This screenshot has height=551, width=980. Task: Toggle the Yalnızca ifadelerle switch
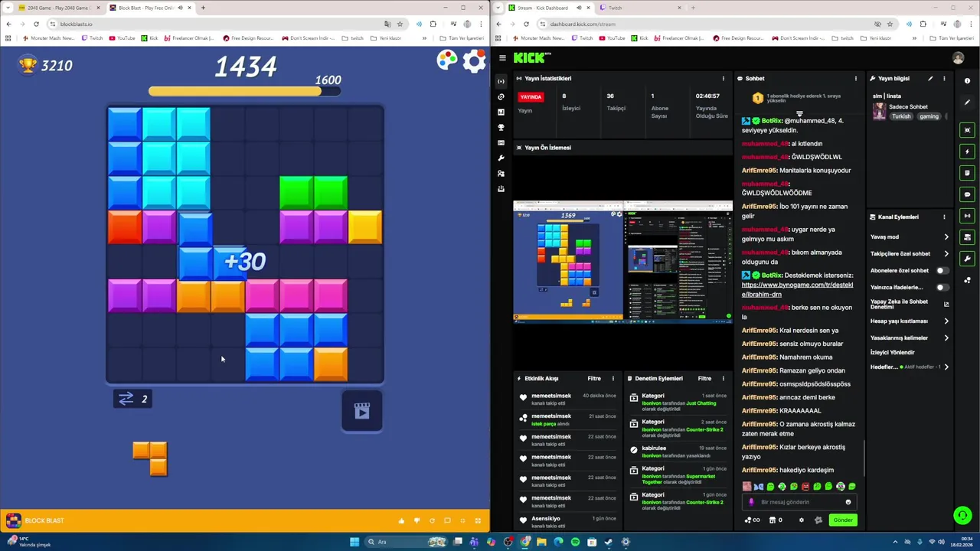tap(942, 287)
